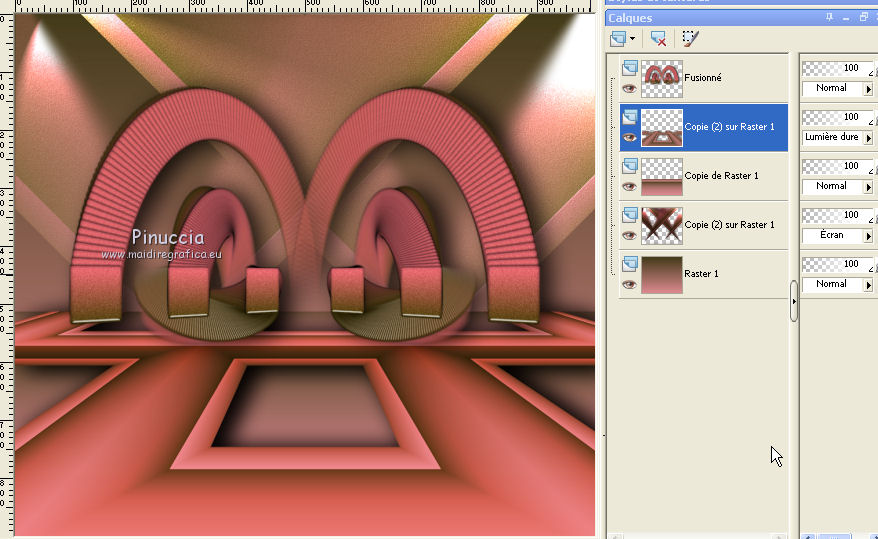Click the layer type icon of the highlighted layer
The width and height of the screenshot is (878, 539).
[629, 117]
